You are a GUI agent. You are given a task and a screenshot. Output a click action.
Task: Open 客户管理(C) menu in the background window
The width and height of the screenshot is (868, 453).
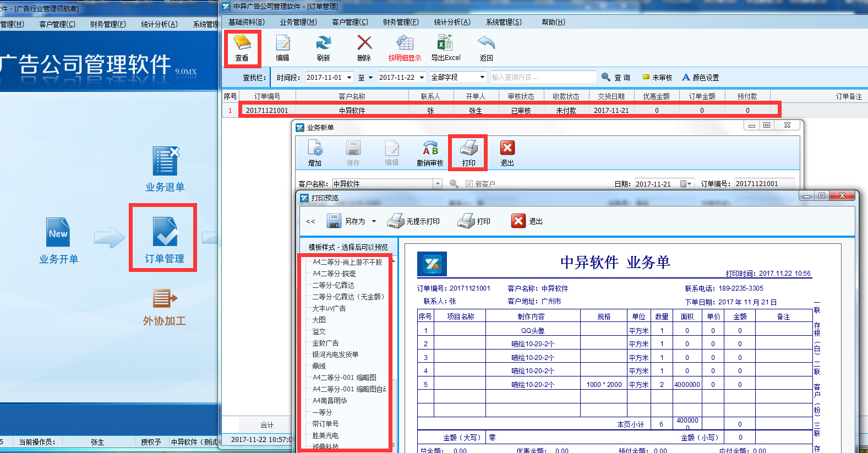pos(57,24)
